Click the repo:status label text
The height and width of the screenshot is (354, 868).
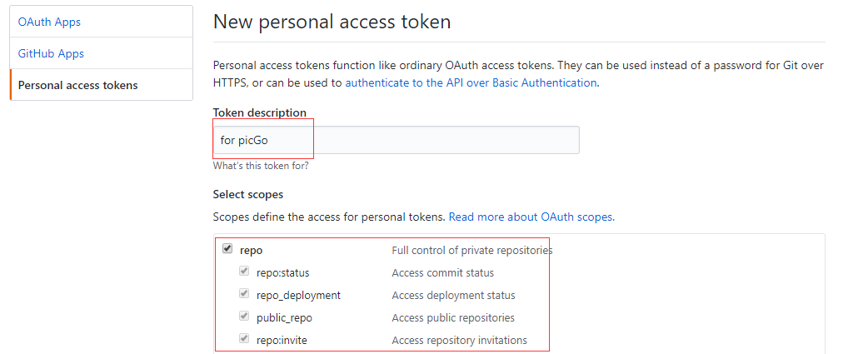(x=282, y=272)
